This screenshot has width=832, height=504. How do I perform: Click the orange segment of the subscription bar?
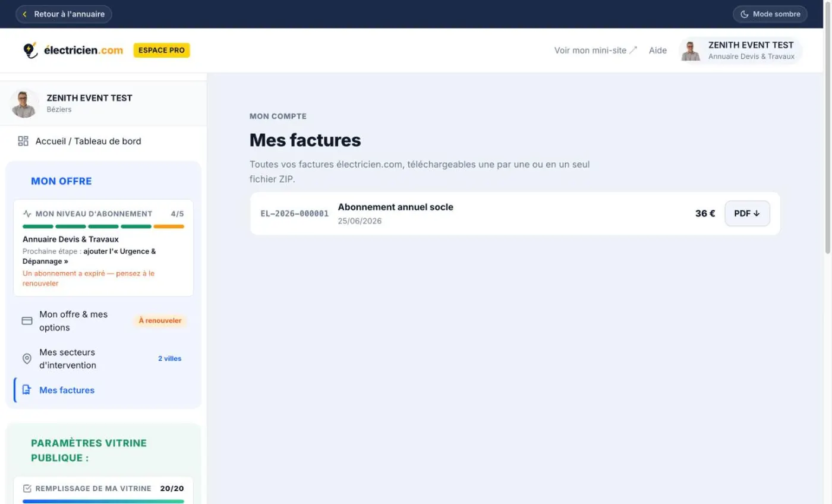(169, 226)
